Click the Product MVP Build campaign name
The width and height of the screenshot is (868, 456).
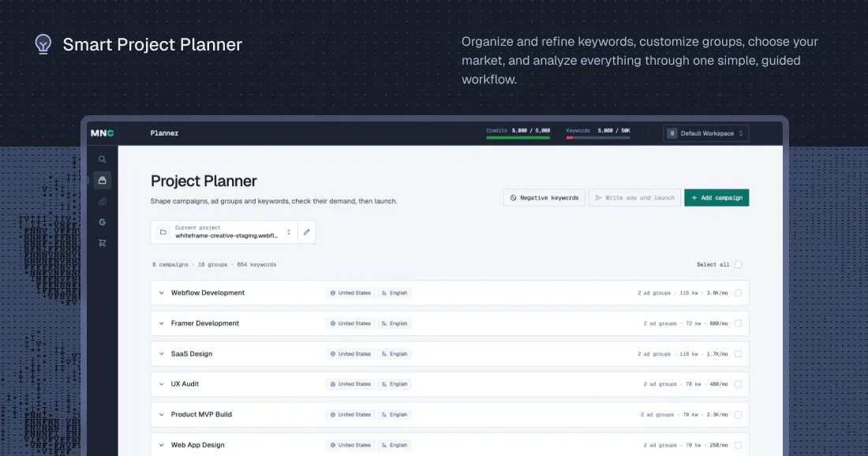pos(201,414)
